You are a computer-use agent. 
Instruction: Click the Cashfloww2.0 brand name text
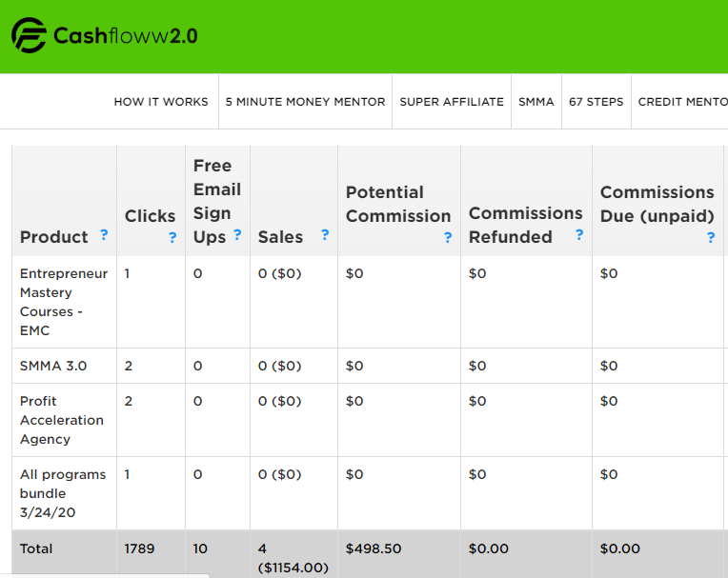(126, 36)
